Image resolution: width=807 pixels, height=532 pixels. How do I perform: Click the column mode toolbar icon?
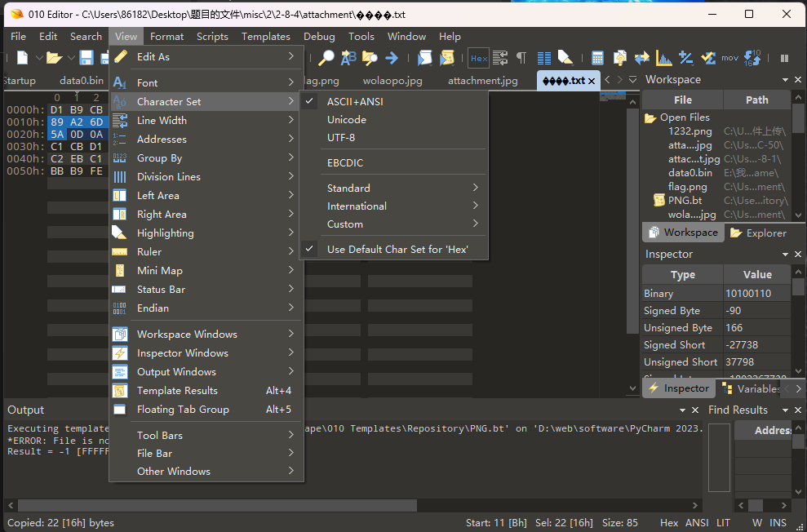(544, 58)
